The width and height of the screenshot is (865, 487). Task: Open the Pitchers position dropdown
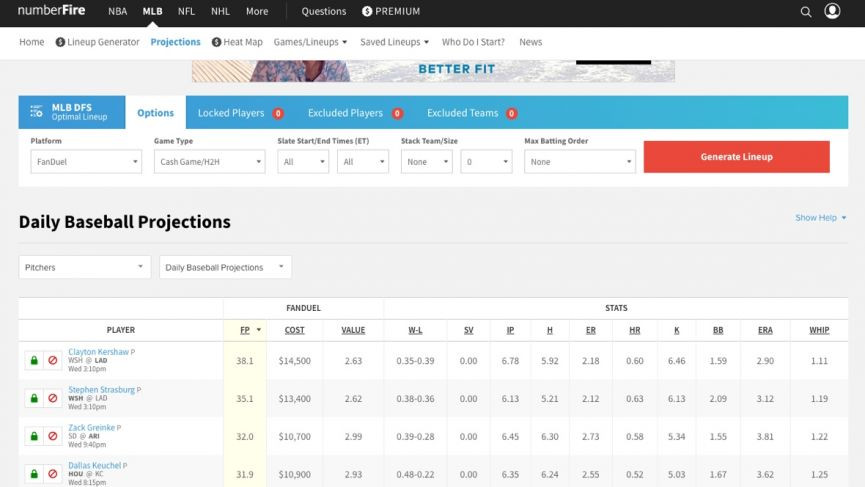point(84,267)
